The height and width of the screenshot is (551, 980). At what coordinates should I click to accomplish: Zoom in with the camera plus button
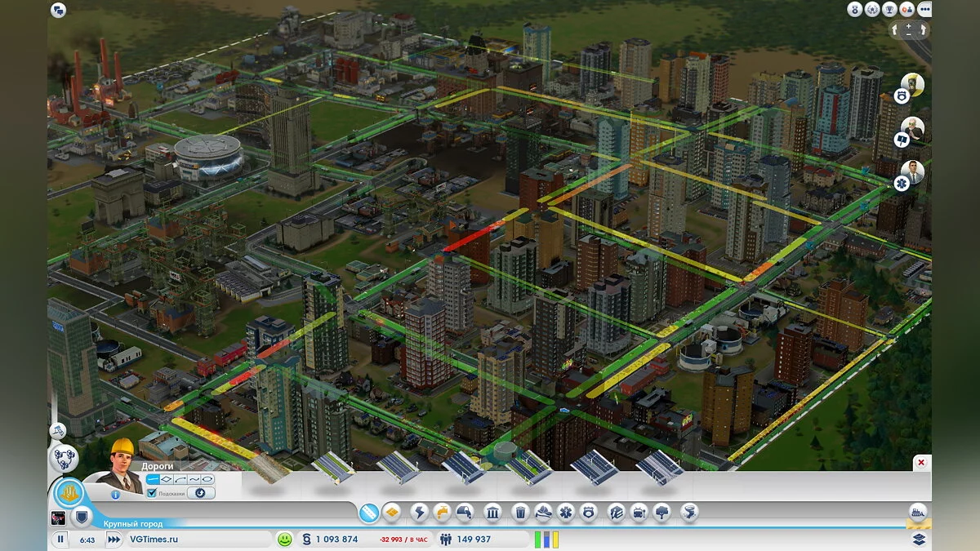[910, 26]
